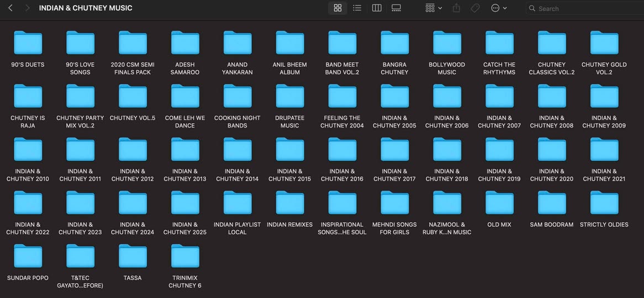Select INDIAN & CHUTNEY 2008 folder
644x298 pixels.
coord(552,96)
